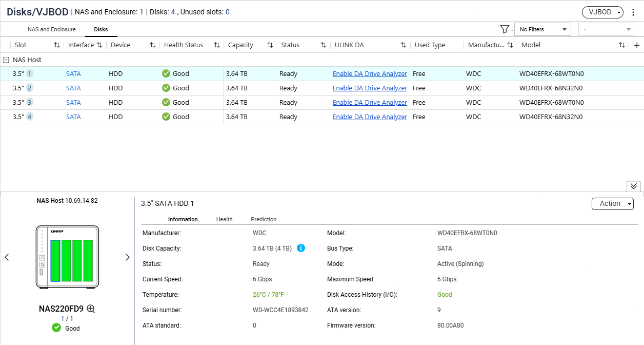Open the VJBOD dropdown button
The height and width of the screenshot is (345, 644).
pos(602,12)
